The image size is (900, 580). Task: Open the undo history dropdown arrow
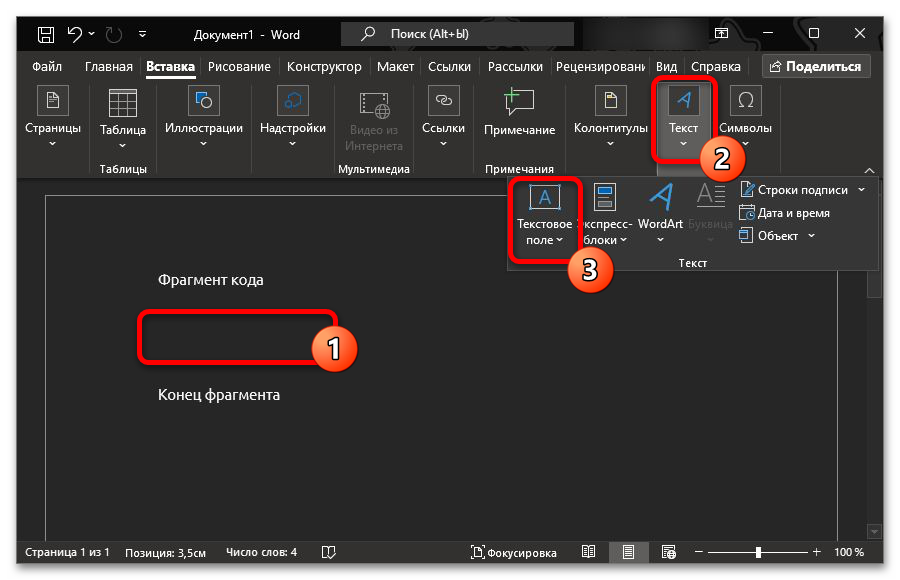click(92, 34)
